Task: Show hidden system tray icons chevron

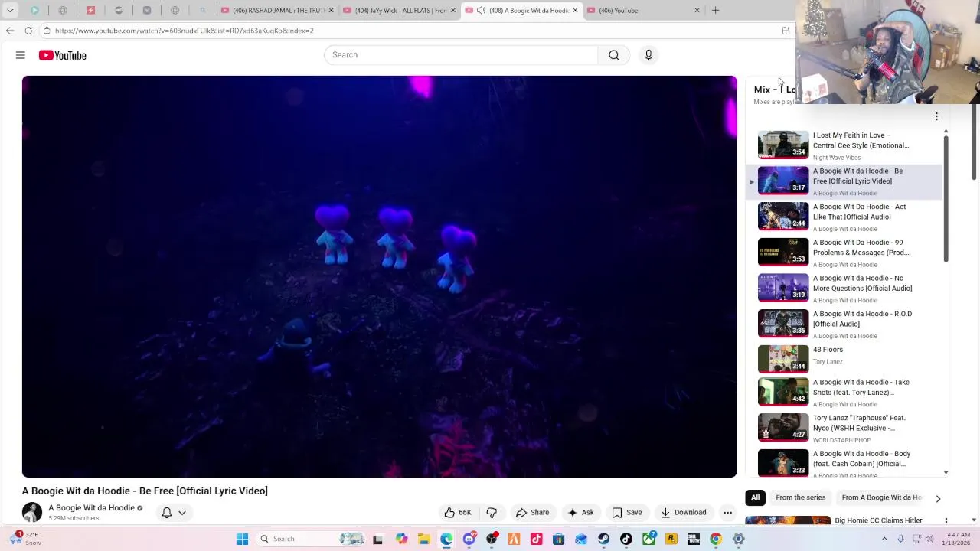Action: (884, 539)
